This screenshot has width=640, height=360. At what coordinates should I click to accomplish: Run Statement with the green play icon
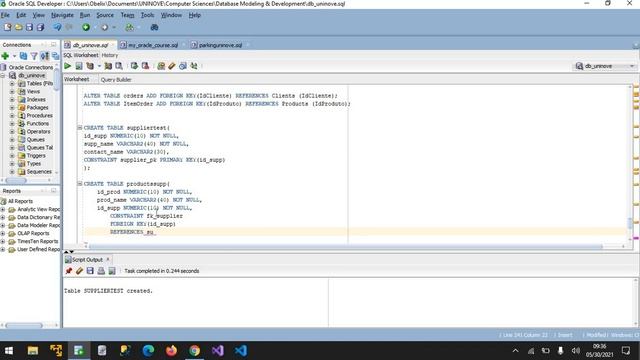tap(68, 66)
